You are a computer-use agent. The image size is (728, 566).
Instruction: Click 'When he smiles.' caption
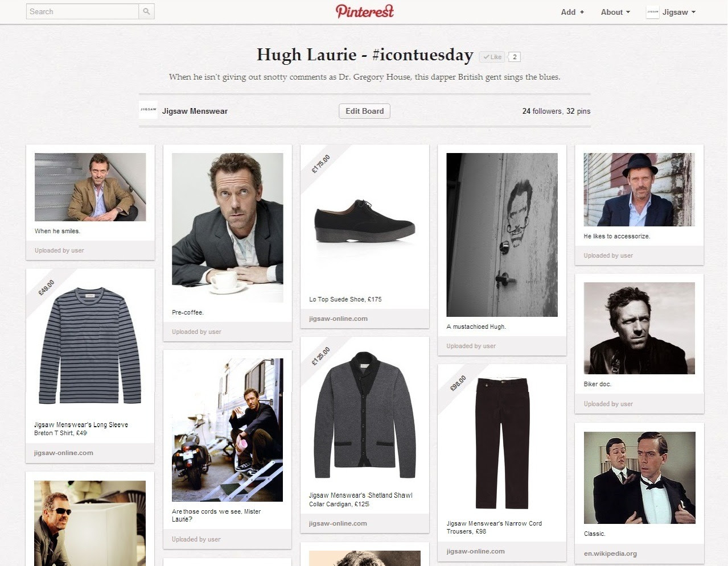57,231
